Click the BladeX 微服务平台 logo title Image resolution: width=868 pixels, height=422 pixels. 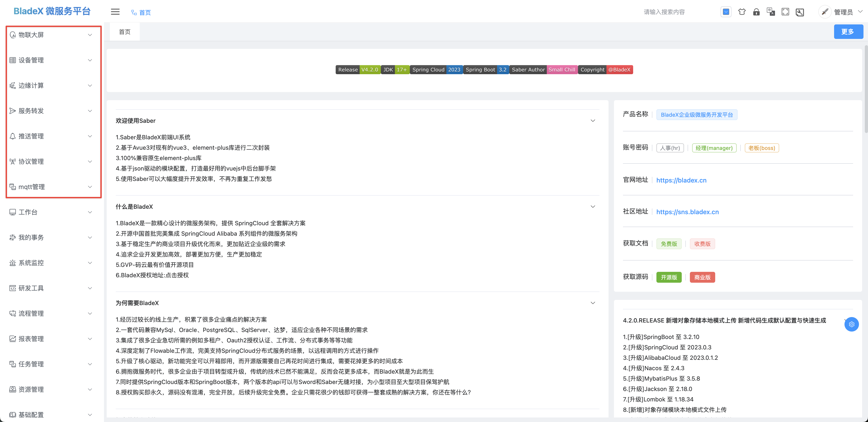tap(52, 11)
